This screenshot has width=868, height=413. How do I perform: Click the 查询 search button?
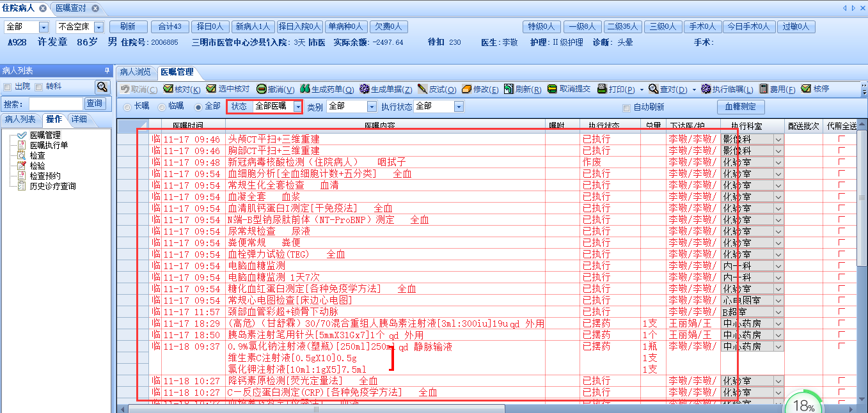(95, 104)
